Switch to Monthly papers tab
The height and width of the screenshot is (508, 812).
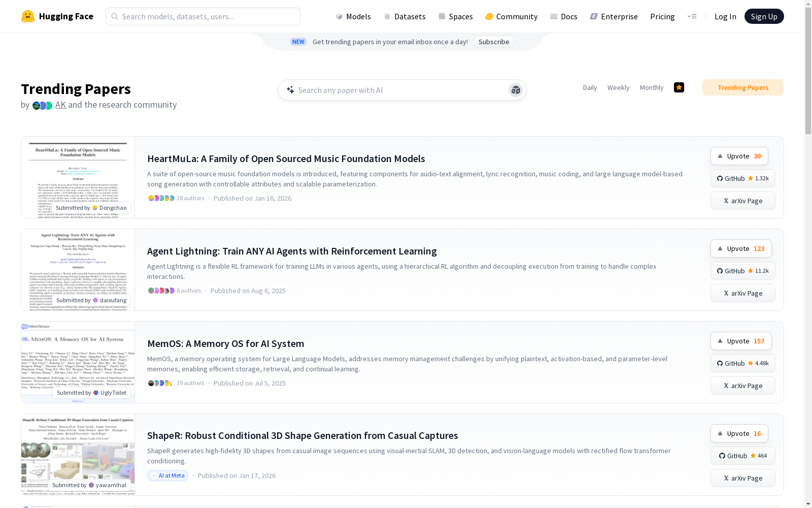(x=651, y=87)
